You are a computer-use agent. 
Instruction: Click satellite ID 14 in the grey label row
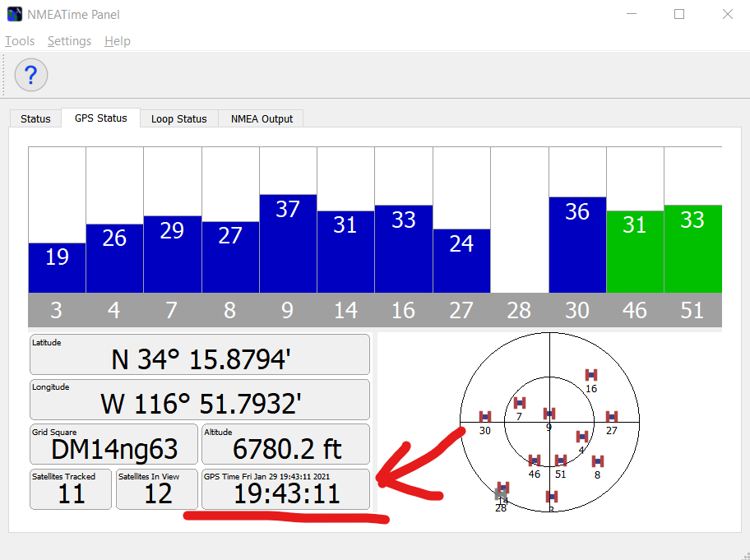tap(345, 310)
